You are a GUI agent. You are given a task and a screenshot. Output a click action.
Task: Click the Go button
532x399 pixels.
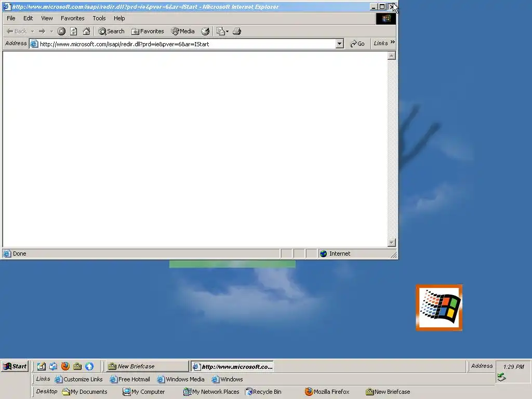coord(357,44)
